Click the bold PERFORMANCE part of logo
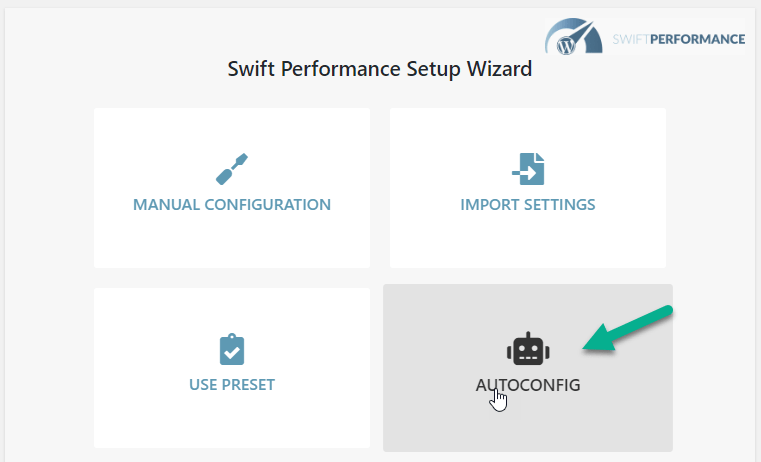 coord(697,39)
